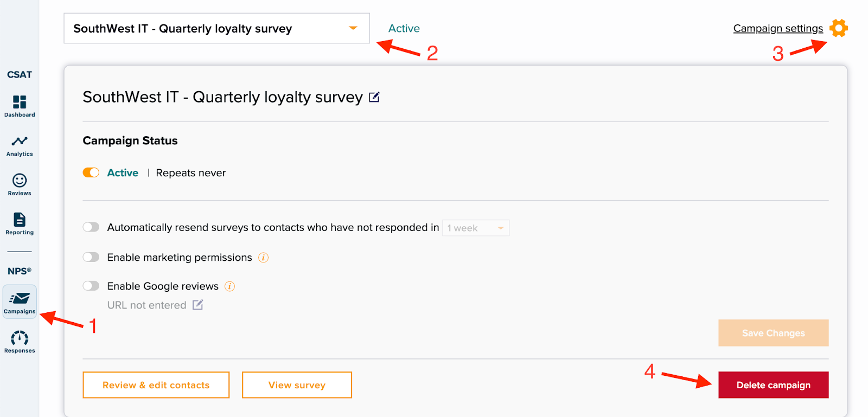
Task: Edit the campaign title with pencil icon
Action: [374, 97]
